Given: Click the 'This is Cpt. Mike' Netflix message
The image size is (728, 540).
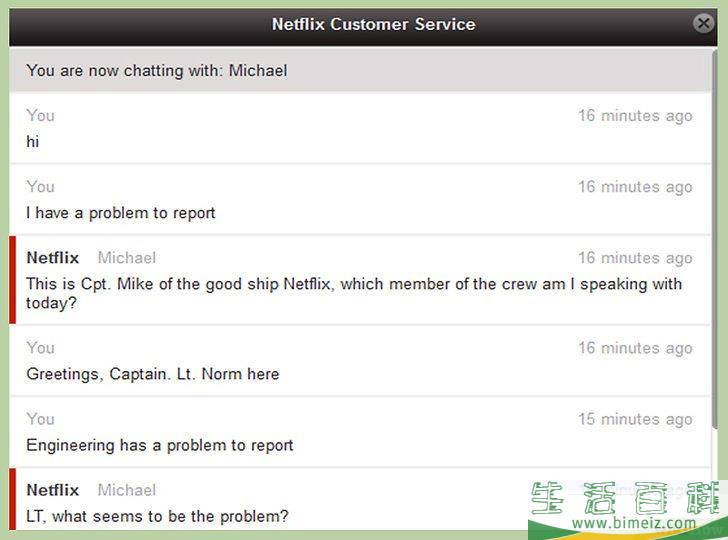Looking at the screenshot, I should pyautogui.click(x=354, y=293).
